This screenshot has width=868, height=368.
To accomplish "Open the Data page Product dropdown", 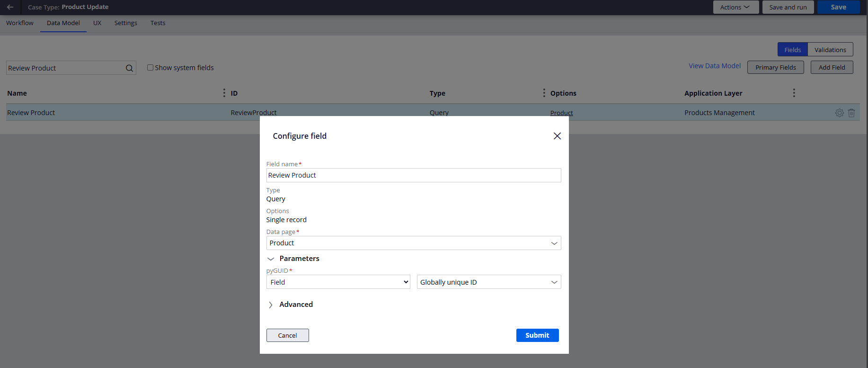I will [x=414, y=243].
